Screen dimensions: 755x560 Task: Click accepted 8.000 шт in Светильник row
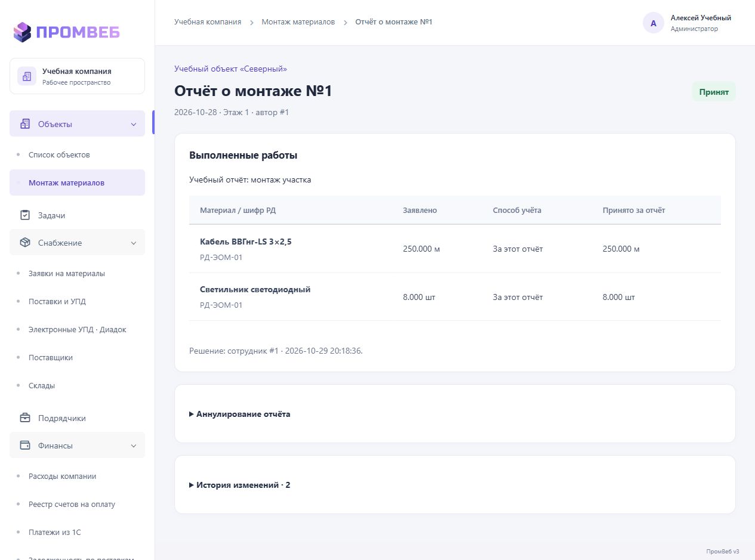coord(620,296)
